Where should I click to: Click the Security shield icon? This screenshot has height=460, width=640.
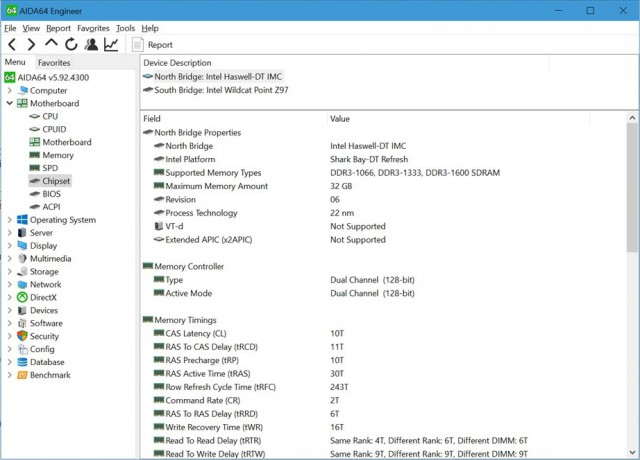(x=22, y=336)
